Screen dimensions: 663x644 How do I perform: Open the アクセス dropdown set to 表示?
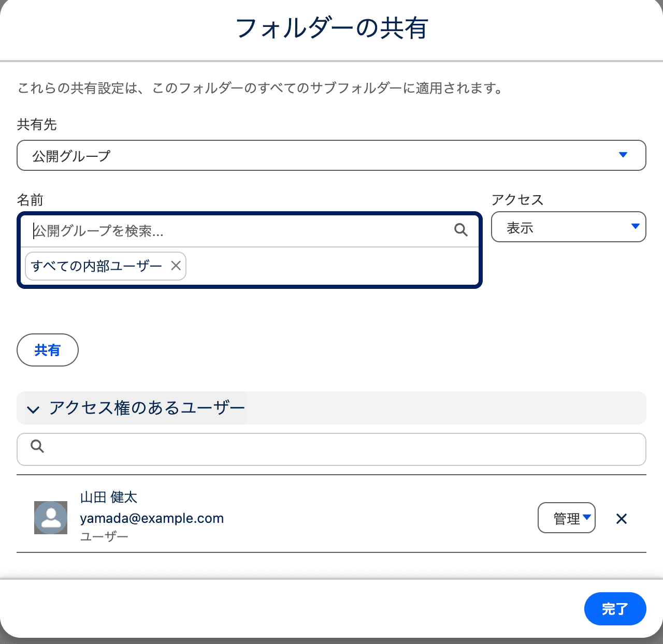(x=569, y=227)
